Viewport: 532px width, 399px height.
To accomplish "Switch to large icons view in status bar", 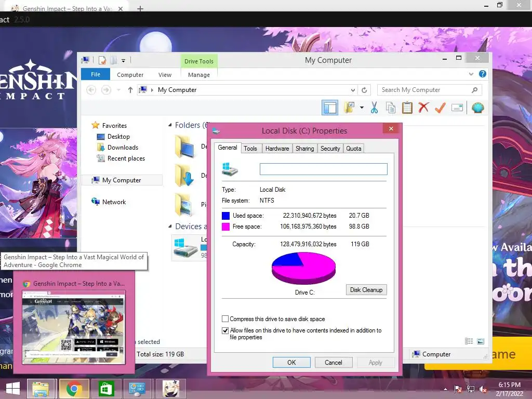I will pyautogui.click(x=481, y=341).
